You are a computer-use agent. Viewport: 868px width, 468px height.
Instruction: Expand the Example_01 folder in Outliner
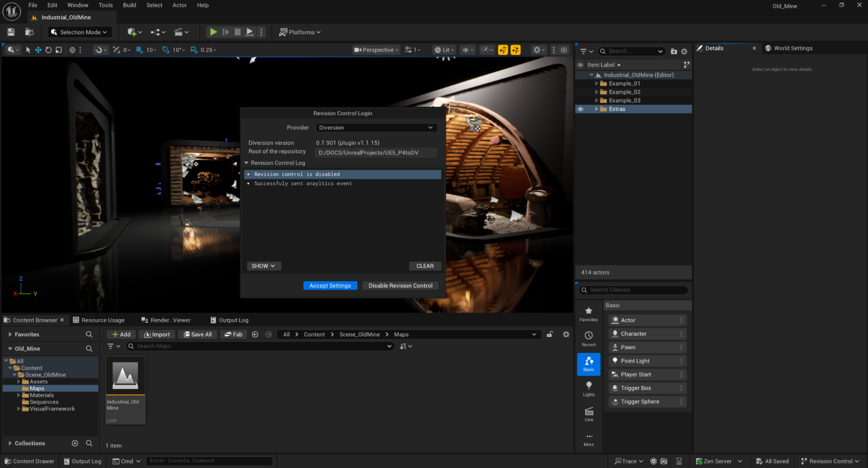pyautogui.click(x=597, y=83)
